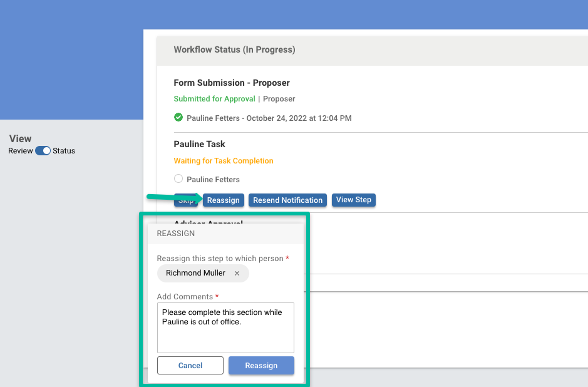Select the Richmond Muller person chip
This screenshot has height=387, width=588.
tap(194, 273)
